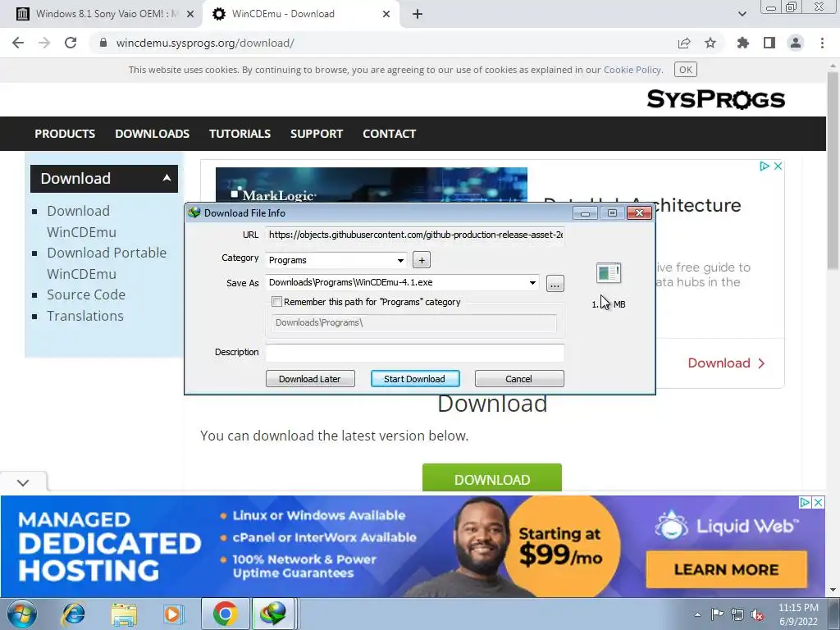The width and height of the screenshot is (840, 630).
Task: Open the CONTACT menu
Action: tap(389, 134)
